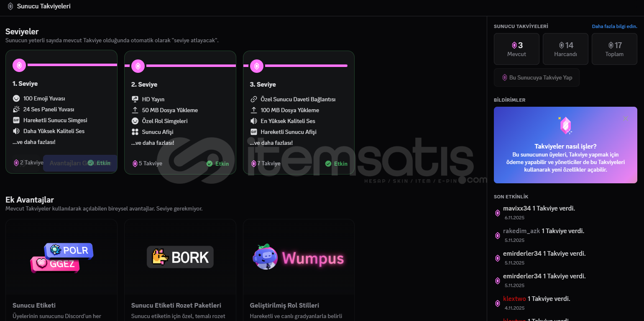This screenshot has width=644, height=321.
Task: Click the link icon for Özel Sunucu Daveti Bağlantısı
Action: pos(253,99)
